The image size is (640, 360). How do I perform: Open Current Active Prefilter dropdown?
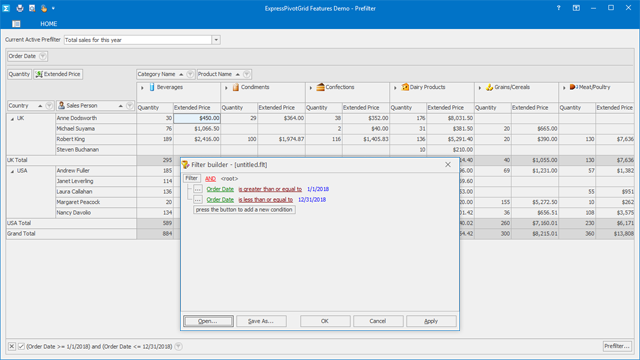click(x=216, y=40)
